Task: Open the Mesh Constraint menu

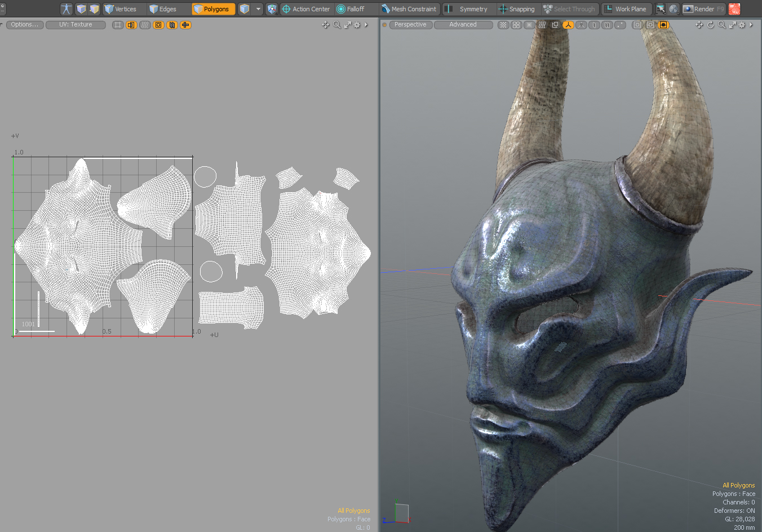Action: 409,9
